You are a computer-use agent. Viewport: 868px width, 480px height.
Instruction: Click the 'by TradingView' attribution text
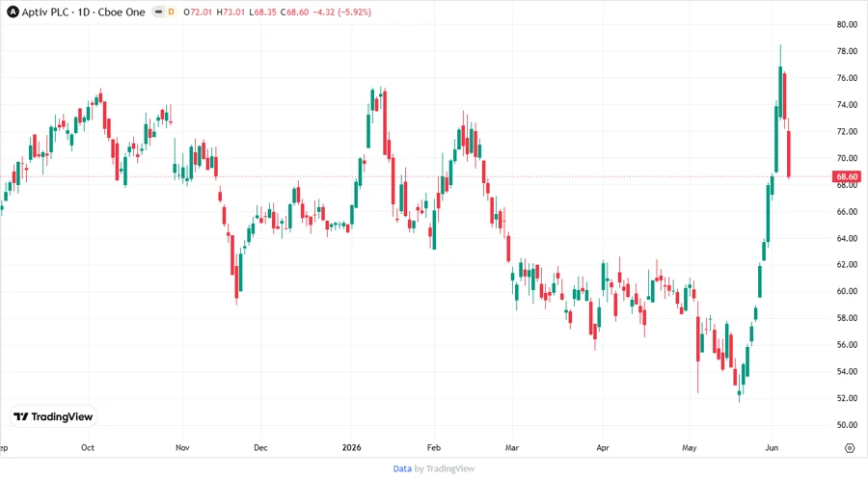pyautogui.click(x=445, y=468)
